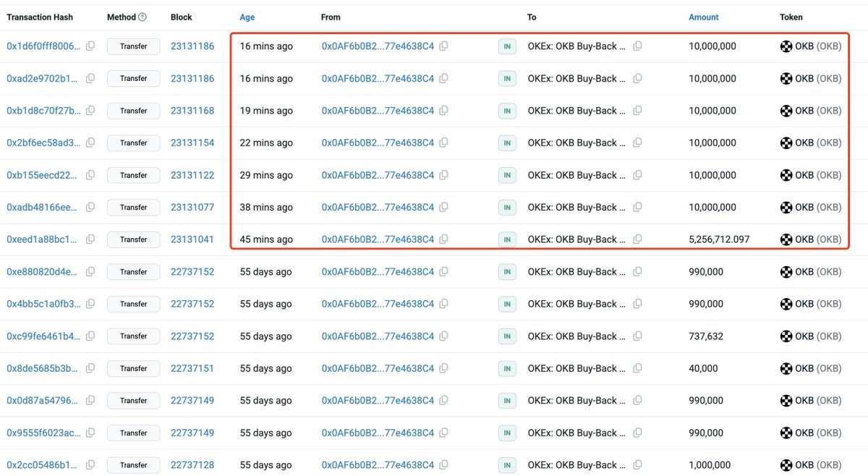868x476 pixels.
Task: Select amount 737,632
Action: point(706,336)
